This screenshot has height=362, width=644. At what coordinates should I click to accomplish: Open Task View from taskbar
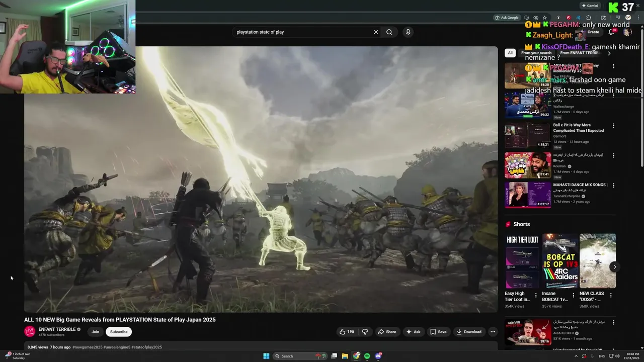click(334, 356)
